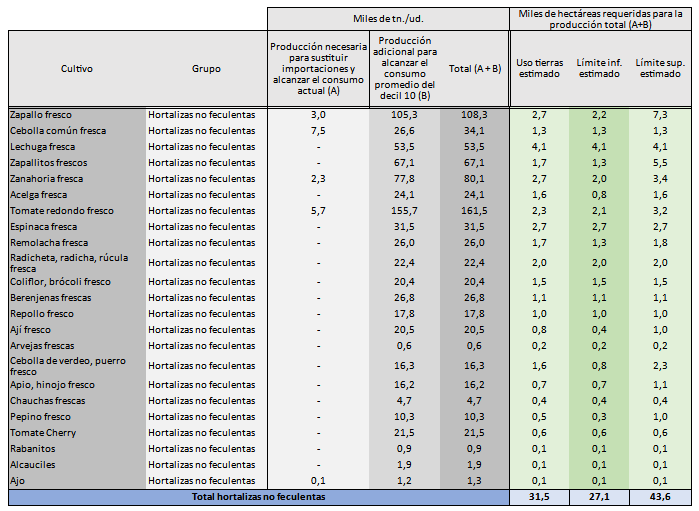This screenshot has width=699, height=511.
Task: Click the 155,7 value for Tomate redondo
Action: tap(404, 211)
